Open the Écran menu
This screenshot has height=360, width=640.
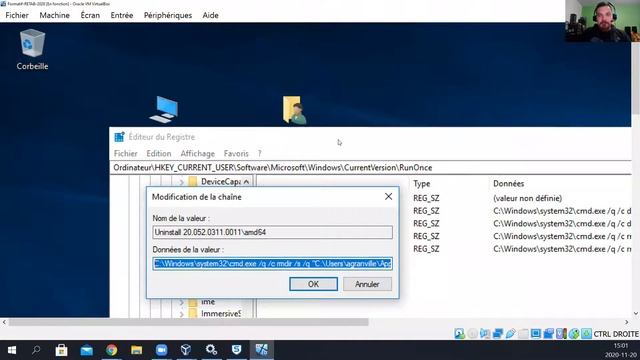[90, 15]
